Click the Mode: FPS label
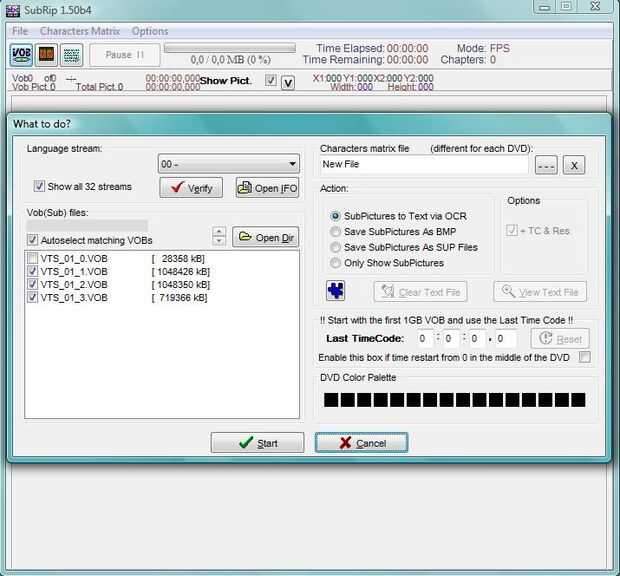 click(483, 48)
